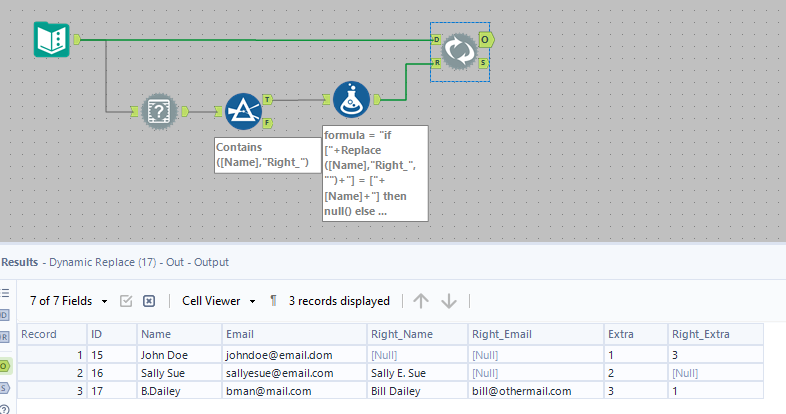Viewport: 786px width, 414px height.
Task: Click the Filter tool input anchor
Action: tap(219, 111)
